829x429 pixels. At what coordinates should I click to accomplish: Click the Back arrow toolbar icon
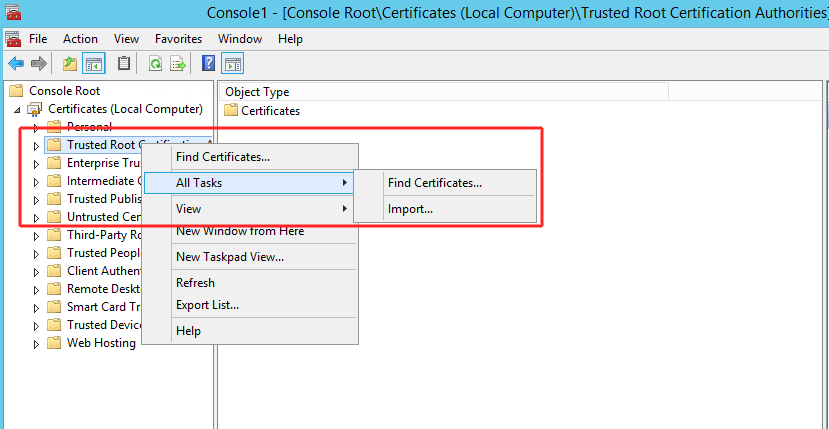pyautogui.click(x=16, y=64)
